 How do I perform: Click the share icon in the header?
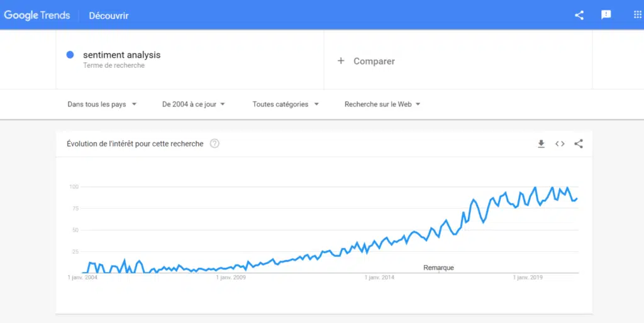(x=579, y=15)
